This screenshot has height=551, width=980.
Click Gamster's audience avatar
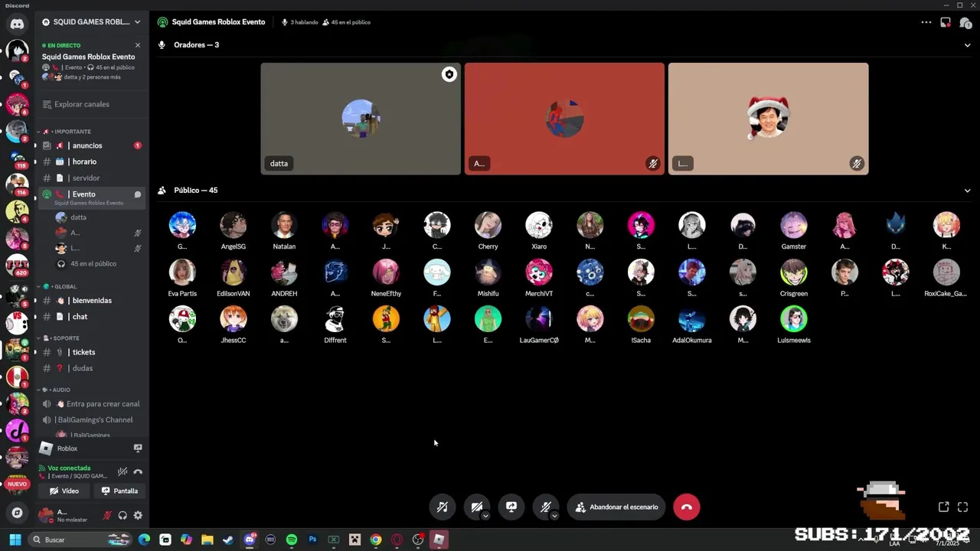(x=793, y=225)
